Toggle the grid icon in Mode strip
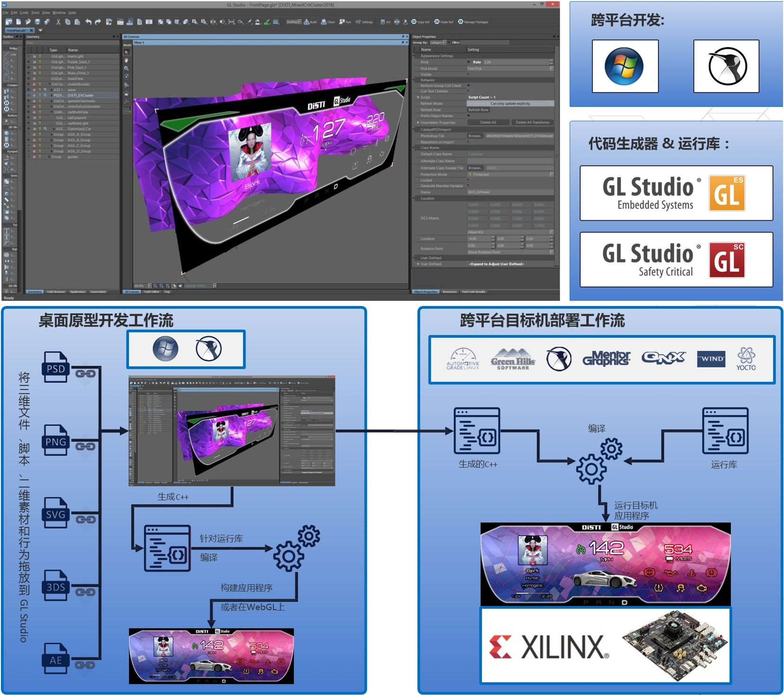The image size is (784, 695). pos(127,109)
